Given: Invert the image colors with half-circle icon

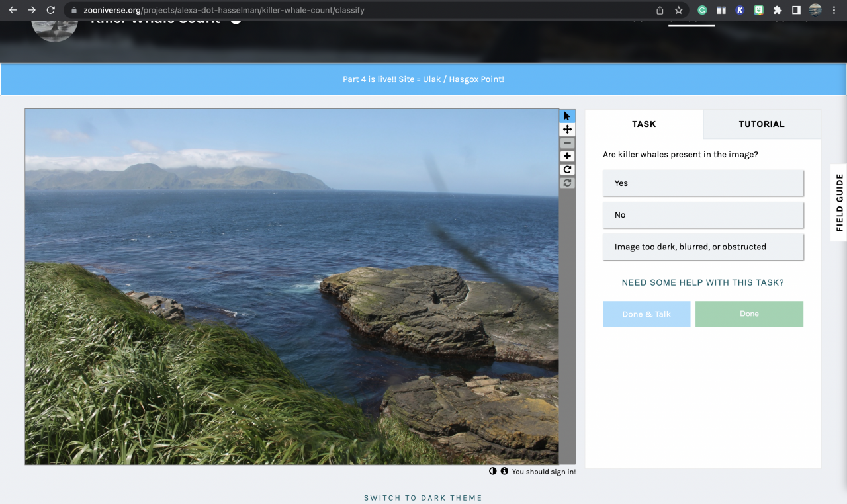Looking at the screenshot, I should [x=493, y=471].
